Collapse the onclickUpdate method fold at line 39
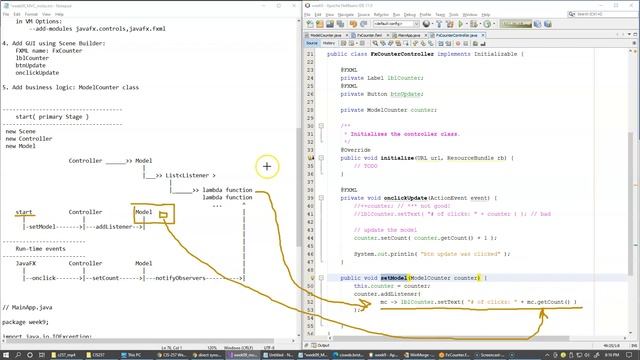Viewport: 640px width, 360px height. [321, 198]
